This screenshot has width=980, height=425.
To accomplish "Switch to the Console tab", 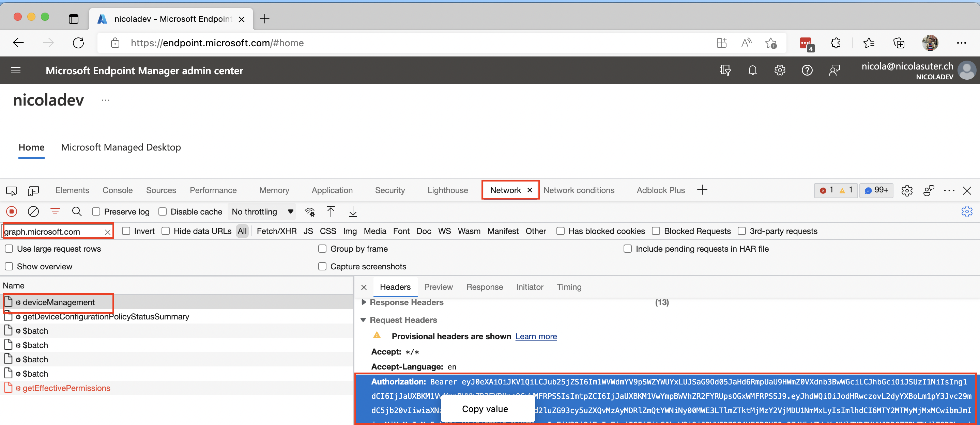I will (118, 190).
